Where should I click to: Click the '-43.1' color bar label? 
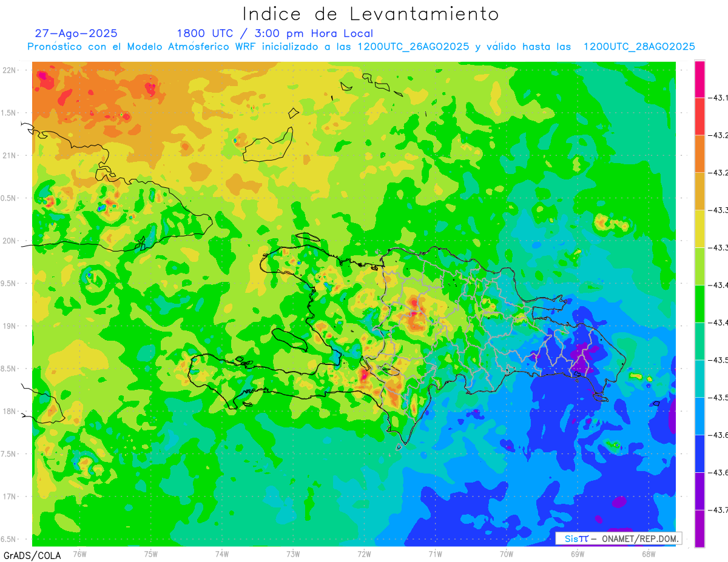coord(719,97)
